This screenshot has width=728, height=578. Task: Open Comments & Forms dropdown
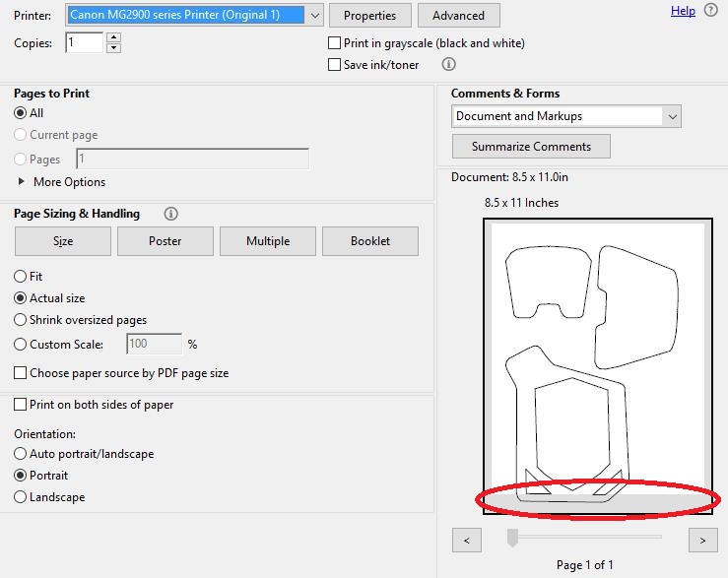click(x=672, y=116)
